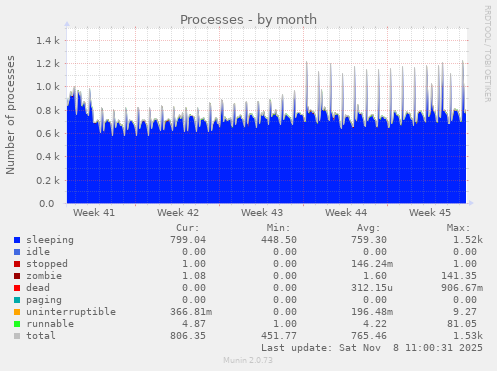The height and width of the screenshot is (371, 497).
Task: Click total average value 765.46
Action: 369,336
